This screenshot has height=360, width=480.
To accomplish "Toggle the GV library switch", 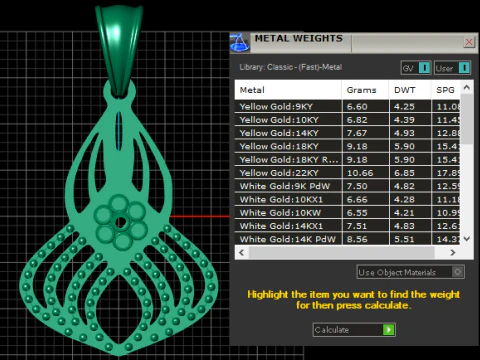I will [416, 68].
